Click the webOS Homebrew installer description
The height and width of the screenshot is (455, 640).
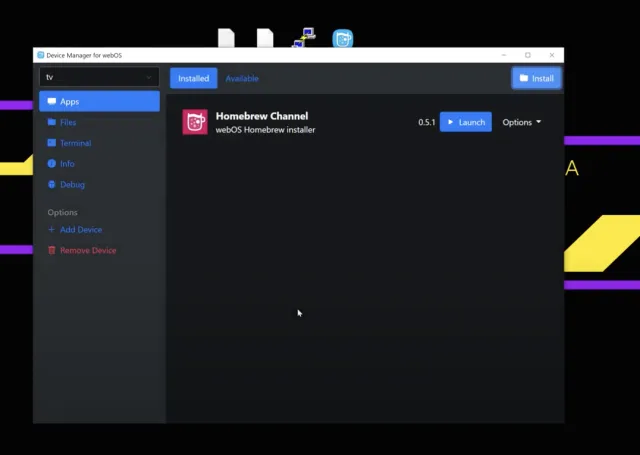point(265,130)
